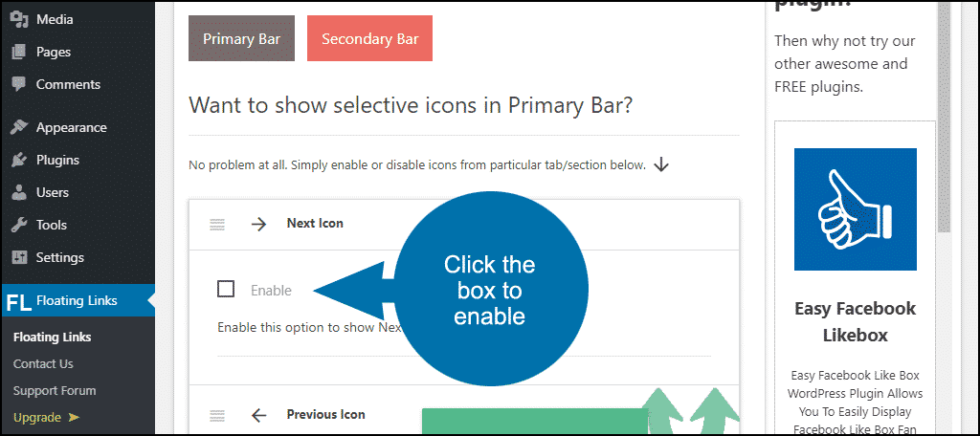
Task: Click the Easy Facebook Likebox thumbnail
Action: pyautogui.click(x=855, y=209)
